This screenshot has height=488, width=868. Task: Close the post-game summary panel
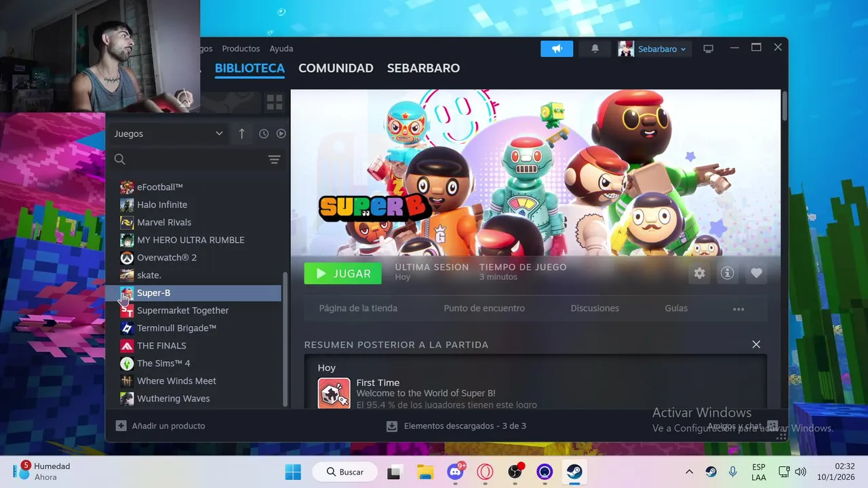click(756, 344)
